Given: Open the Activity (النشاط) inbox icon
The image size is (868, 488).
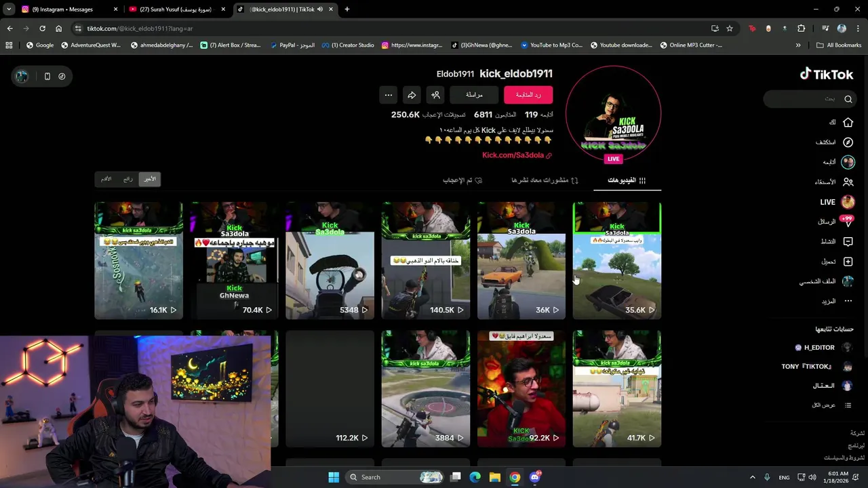Looking at the screenshot, I should (848, 241).
